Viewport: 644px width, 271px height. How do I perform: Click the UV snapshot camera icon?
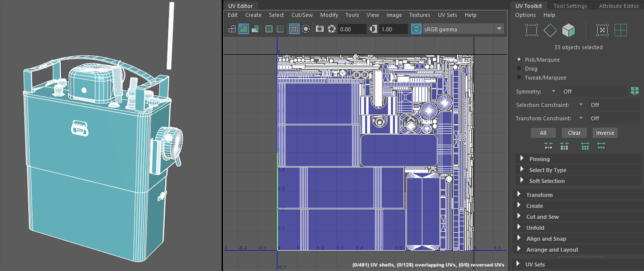(x=320, y=29)
